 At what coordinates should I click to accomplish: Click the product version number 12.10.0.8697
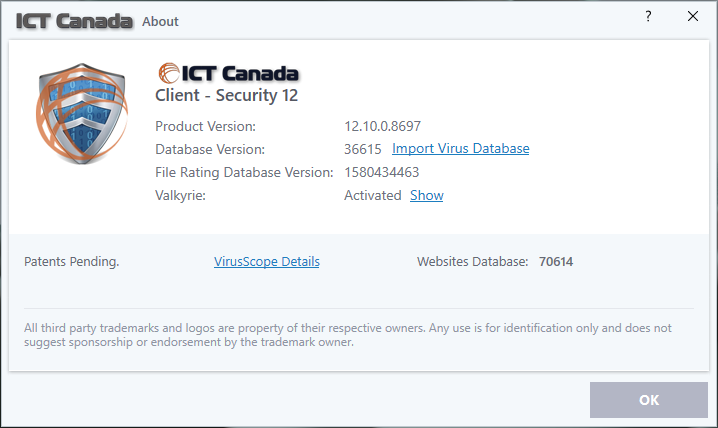point(385,126)
